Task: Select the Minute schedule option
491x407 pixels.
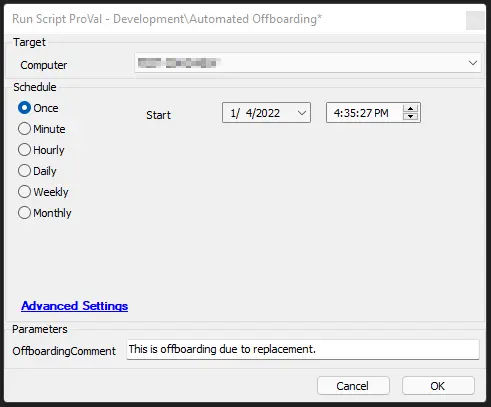Action: 25,129
